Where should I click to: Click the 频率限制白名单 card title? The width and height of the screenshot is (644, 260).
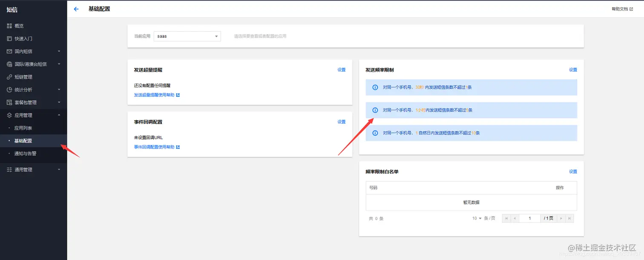point(382,172)
